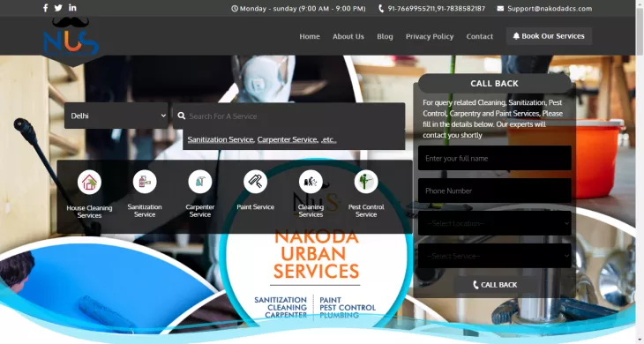This screenshot has width=644, height=344.
Task: Click the NUS mustache logo
Action: (x=71, y=37)
